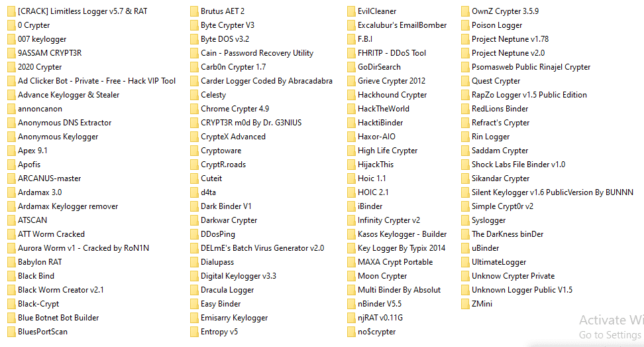The height and width of the screenshot is (347, 644).
Task: Click 'Byte Crypter V3' folder name
Action: [227, 25]
